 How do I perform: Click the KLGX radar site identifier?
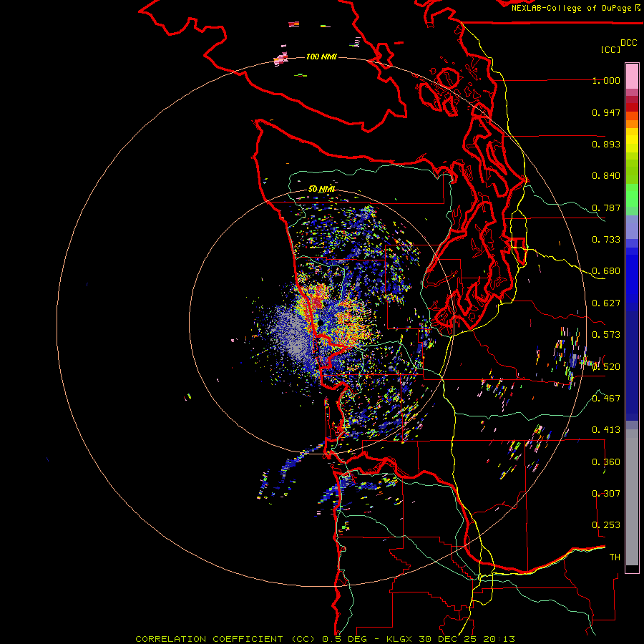tap(400, 639)
